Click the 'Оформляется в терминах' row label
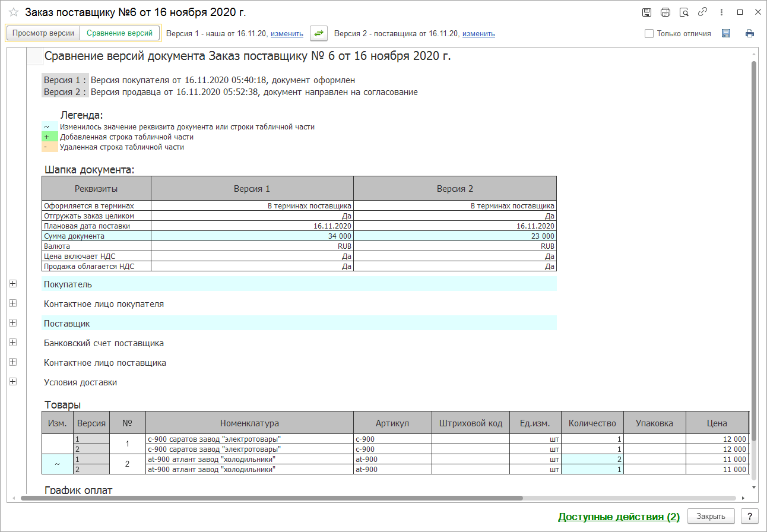The image size is (767, 532). click(x=96, y=205)
